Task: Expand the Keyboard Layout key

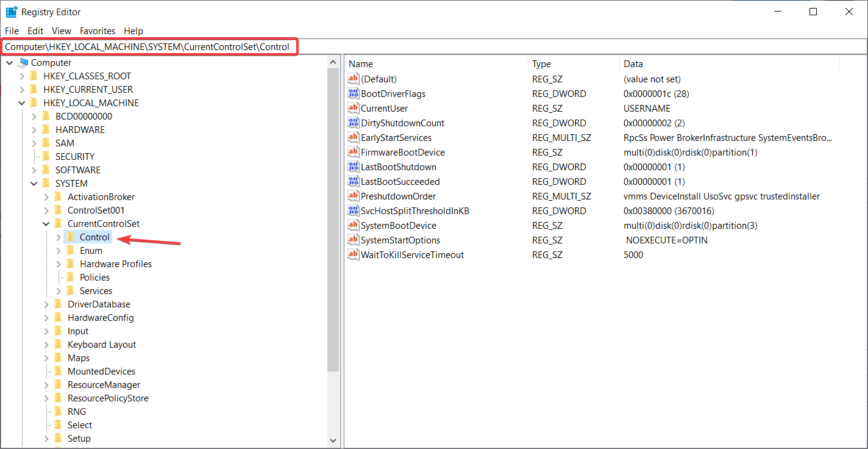Action: [46, 344]
